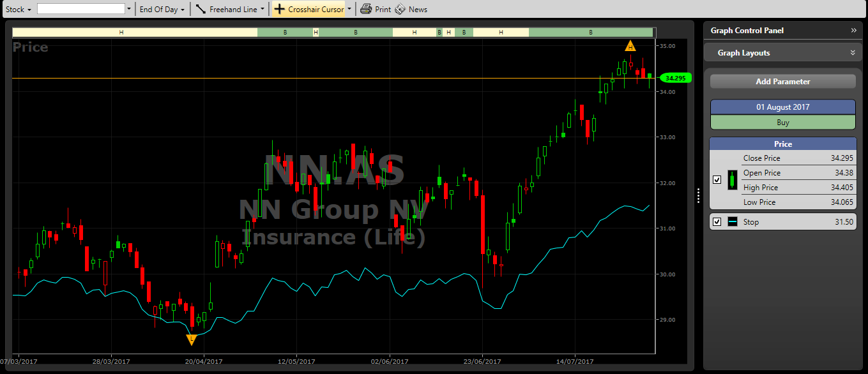Click the Close Price value 34.295
The height and width of the screenshot is (374, 868).
(842, 158)
